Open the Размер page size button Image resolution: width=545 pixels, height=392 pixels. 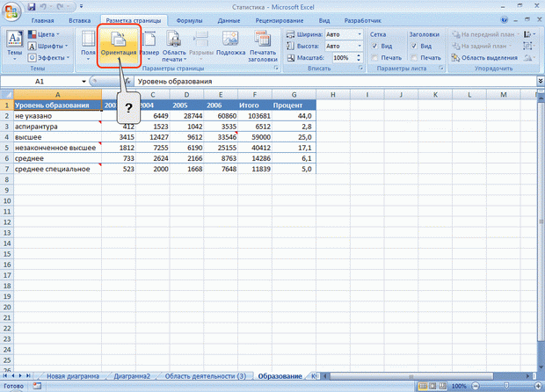tap(149, 46)
